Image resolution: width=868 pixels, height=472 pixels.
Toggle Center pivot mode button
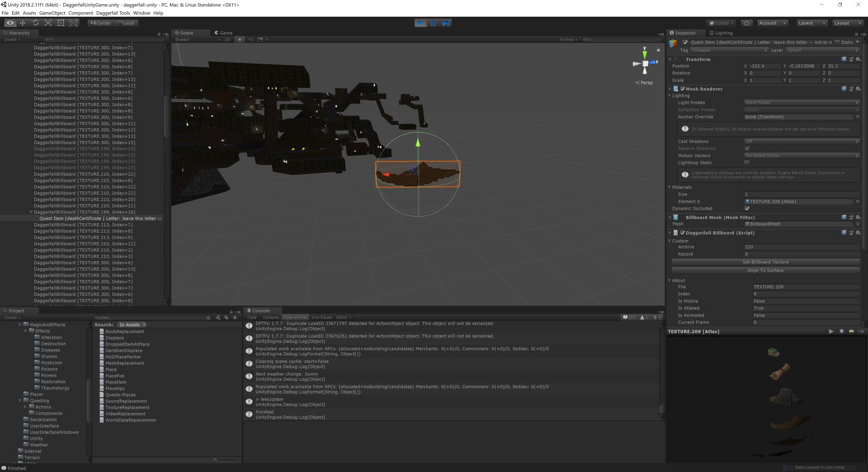100,23
